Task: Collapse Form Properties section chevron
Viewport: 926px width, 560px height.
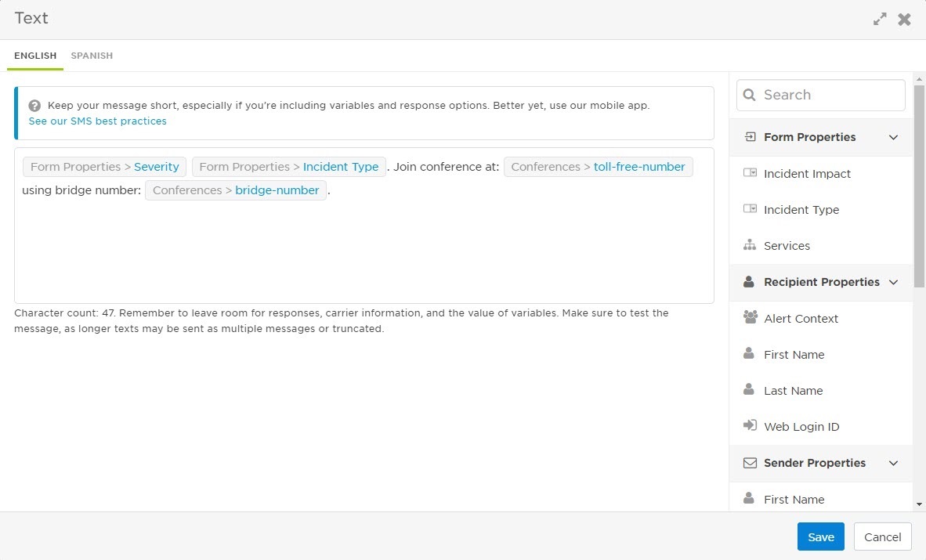Action: click(894, 137)
